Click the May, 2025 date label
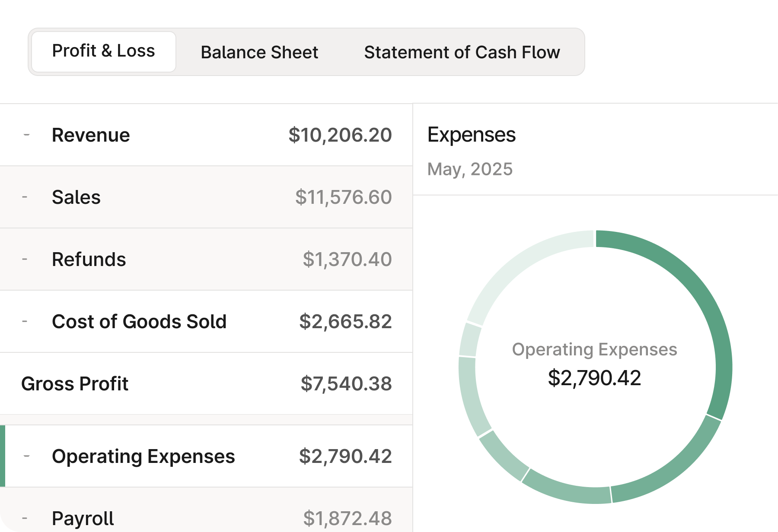This screenshot has height=532, width=778. (470, 169)
